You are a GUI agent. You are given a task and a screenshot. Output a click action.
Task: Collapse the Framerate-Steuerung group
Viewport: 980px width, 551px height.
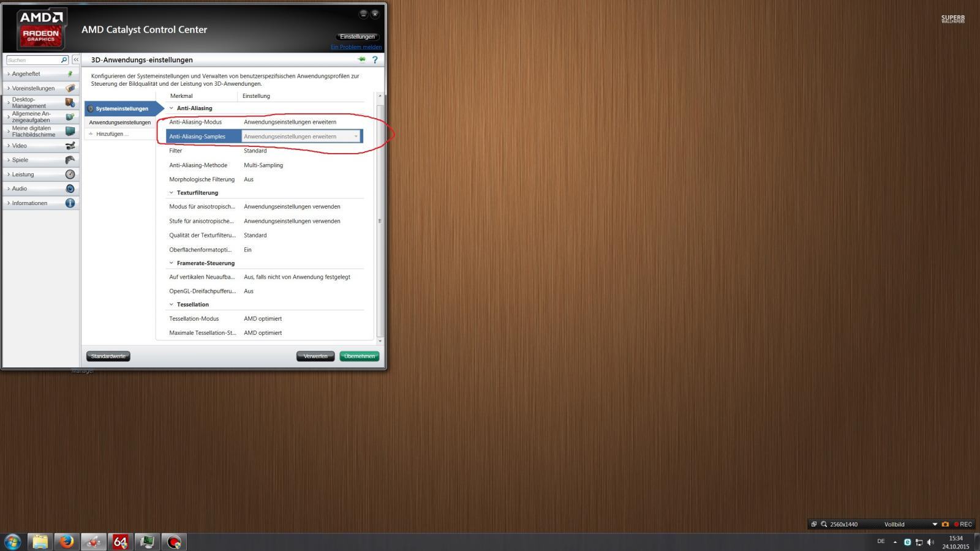pyautogui.click(x=171, y=263)
